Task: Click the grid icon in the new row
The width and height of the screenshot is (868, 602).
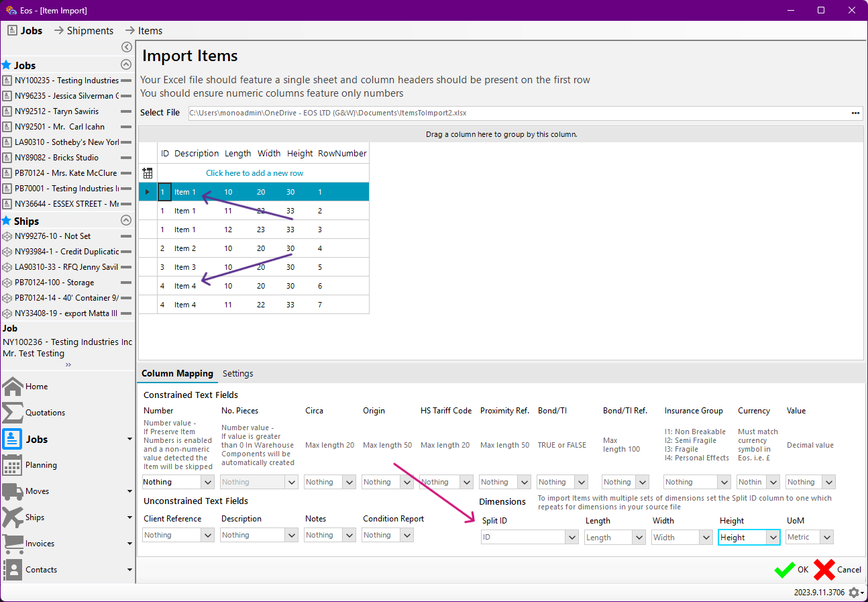Action: pyautogui.click(x=148, y=173)
